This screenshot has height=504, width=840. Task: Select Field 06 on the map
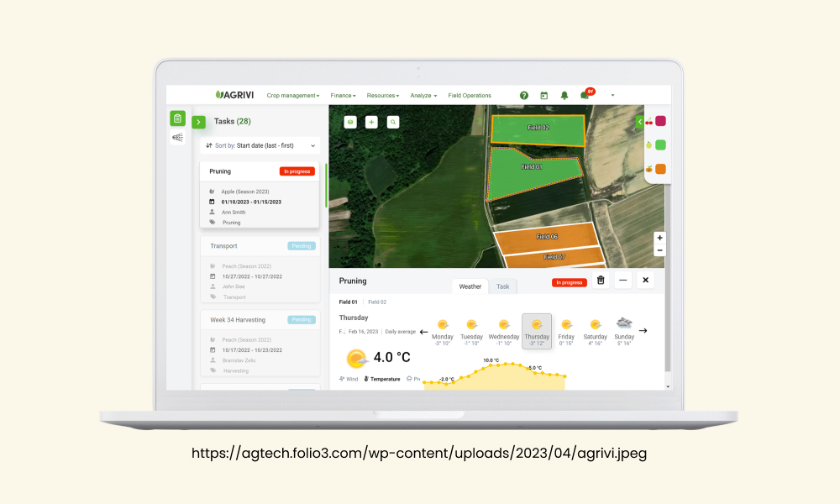point(546,237)
